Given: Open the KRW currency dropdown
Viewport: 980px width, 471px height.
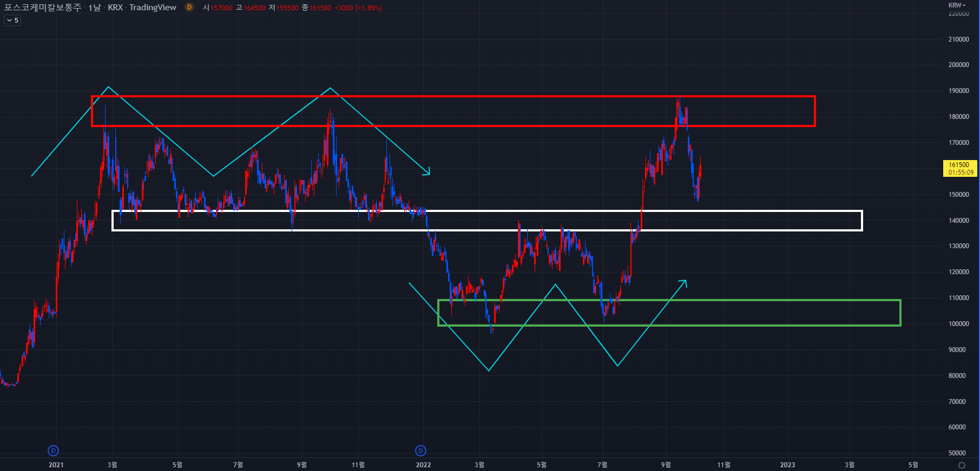Looking at the screenshot, I should click(x=957, y=5).
